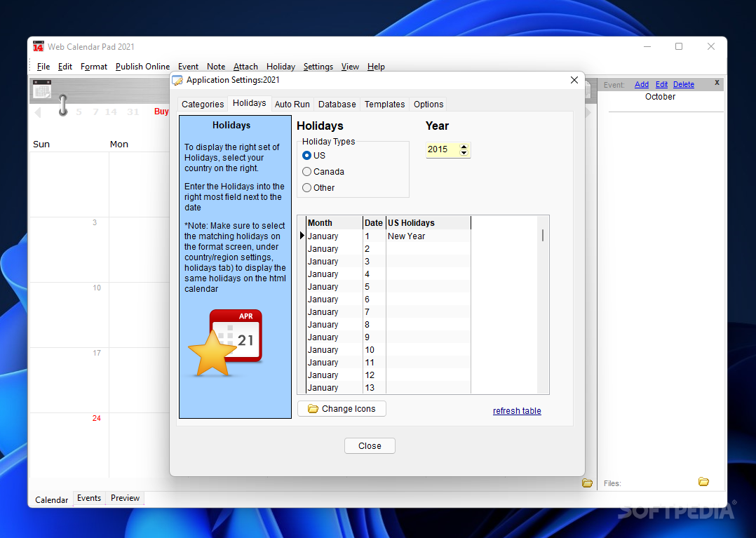Open the Publish Online menu
756x538 pixels.
[143, 67]
